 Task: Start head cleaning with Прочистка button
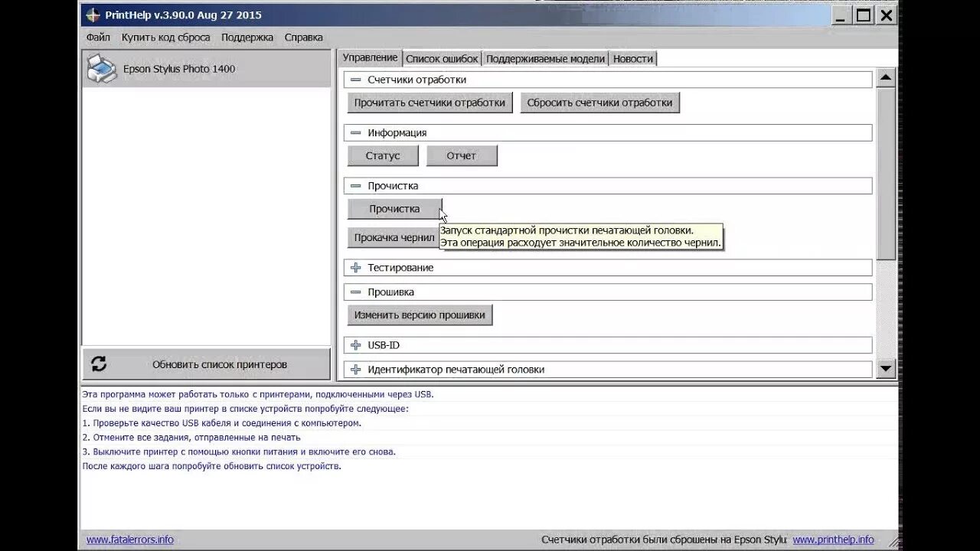point(394,209)
